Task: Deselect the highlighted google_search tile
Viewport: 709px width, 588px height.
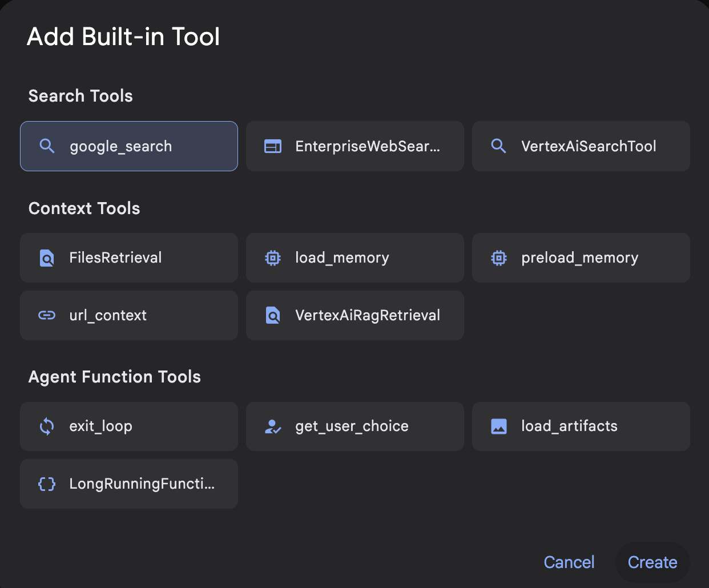Action: point(129,146)
